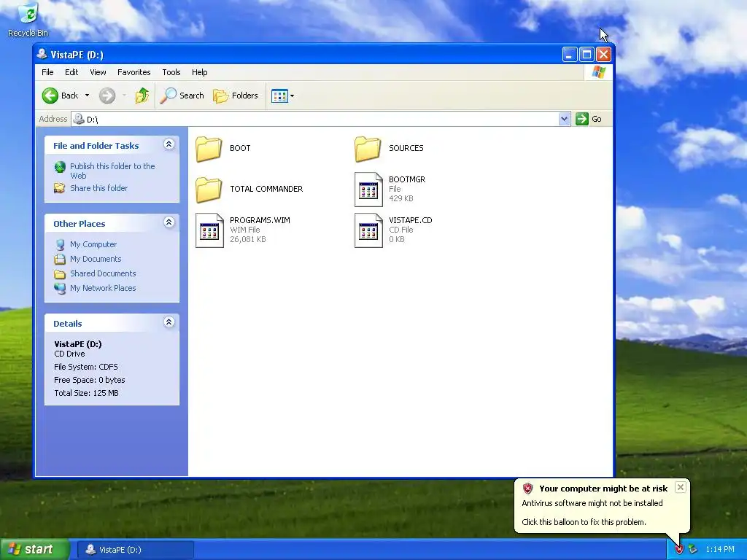Go to My Computer in Other Places
The width and height of the screenshot is (747, 560).
click(x=93, y=244)
